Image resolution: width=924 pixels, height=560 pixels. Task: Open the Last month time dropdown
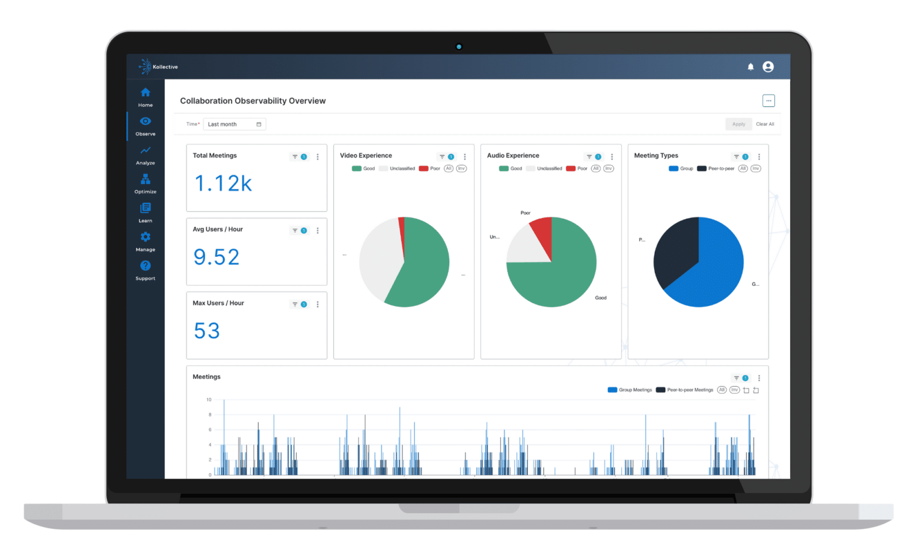click(234, 124)
